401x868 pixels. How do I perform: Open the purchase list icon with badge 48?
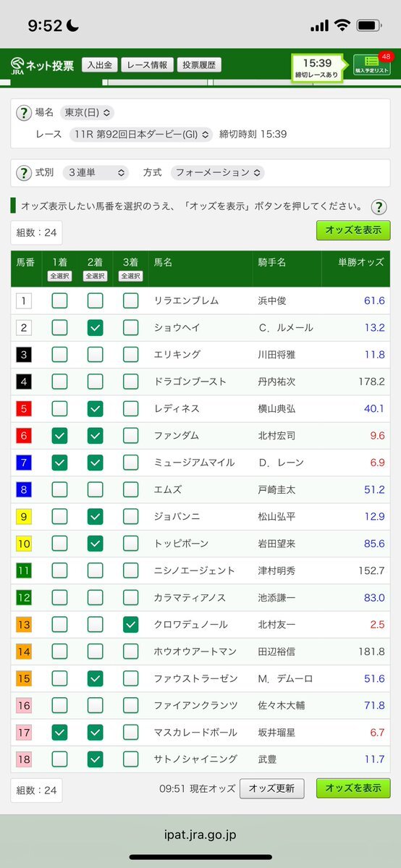point(372,65)
